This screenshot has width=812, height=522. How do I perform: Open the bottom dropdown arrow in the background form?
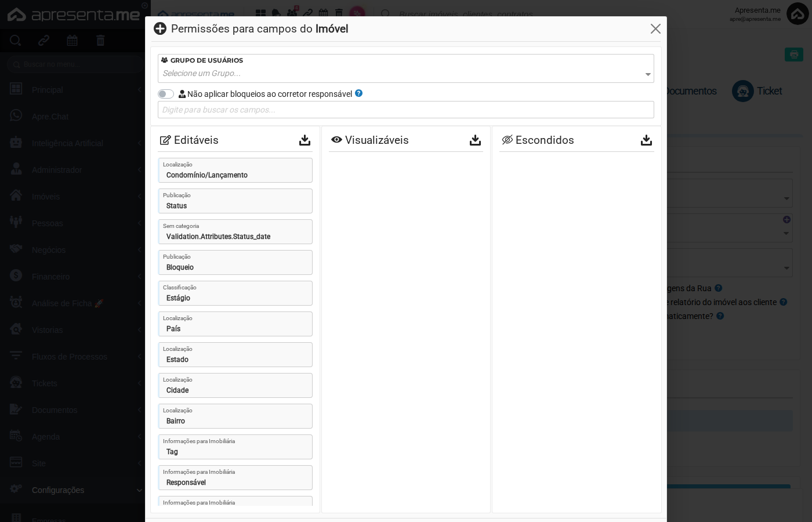786,268
